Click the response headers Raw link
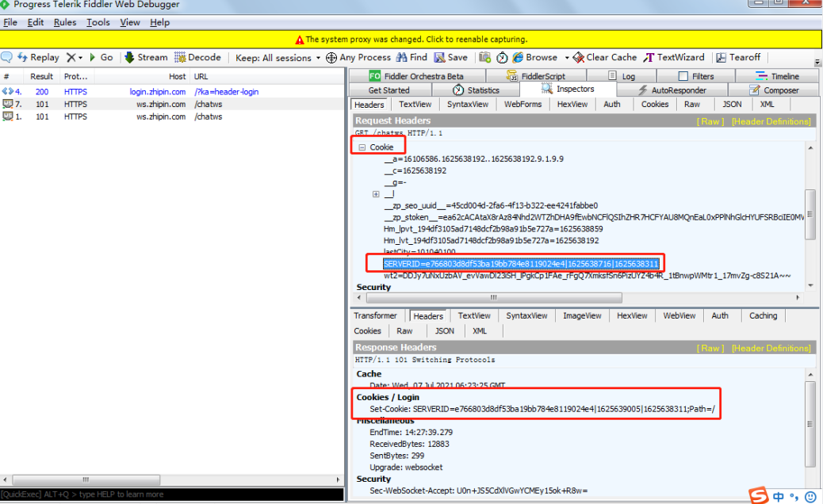This screenshot has width=823, height=504. point(710,348)
